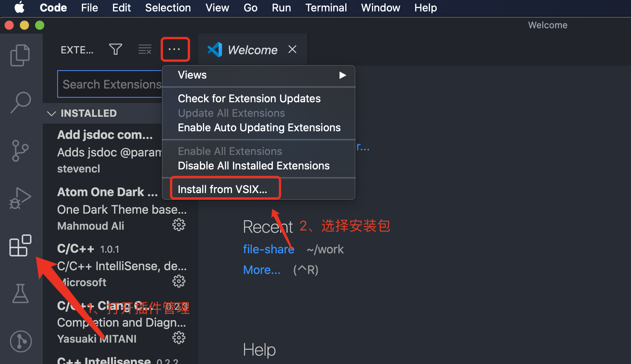631x364 pixels.
Task: Select the Run and Debug icon
Action: pyautogui.click(x=20, y=198)
